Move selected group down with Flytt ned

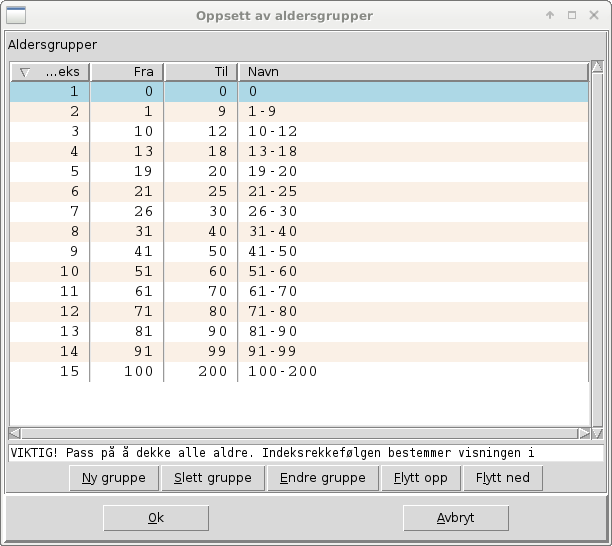click(x=503, y=478)
